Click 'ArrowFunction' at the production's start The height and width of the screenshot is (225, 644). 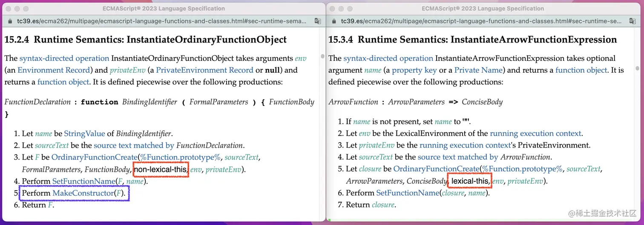point(354,102)
